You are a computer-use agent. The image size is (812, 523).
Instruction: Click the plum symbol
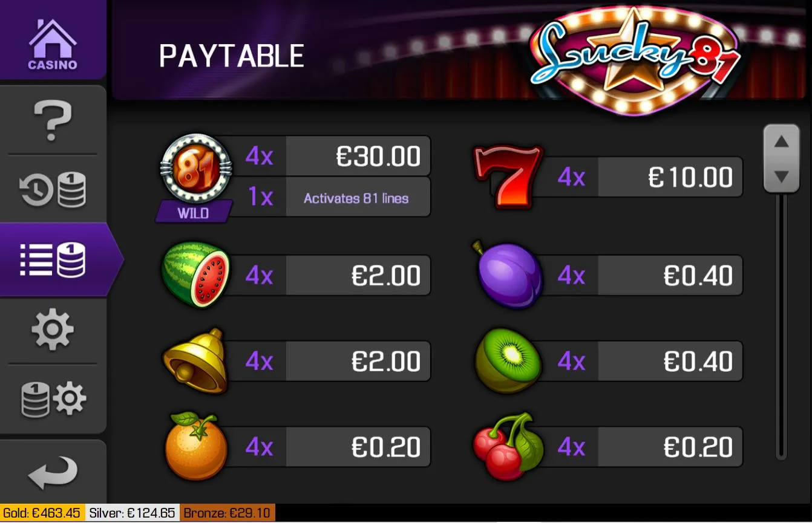pos(507,275)
